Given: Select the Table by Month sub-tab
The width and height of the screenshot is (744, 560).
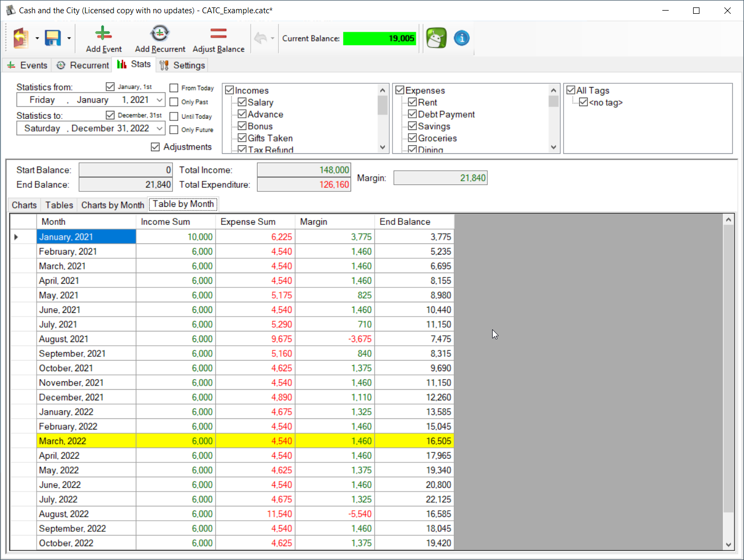Looking at the screenshot, I should [183, 204].
